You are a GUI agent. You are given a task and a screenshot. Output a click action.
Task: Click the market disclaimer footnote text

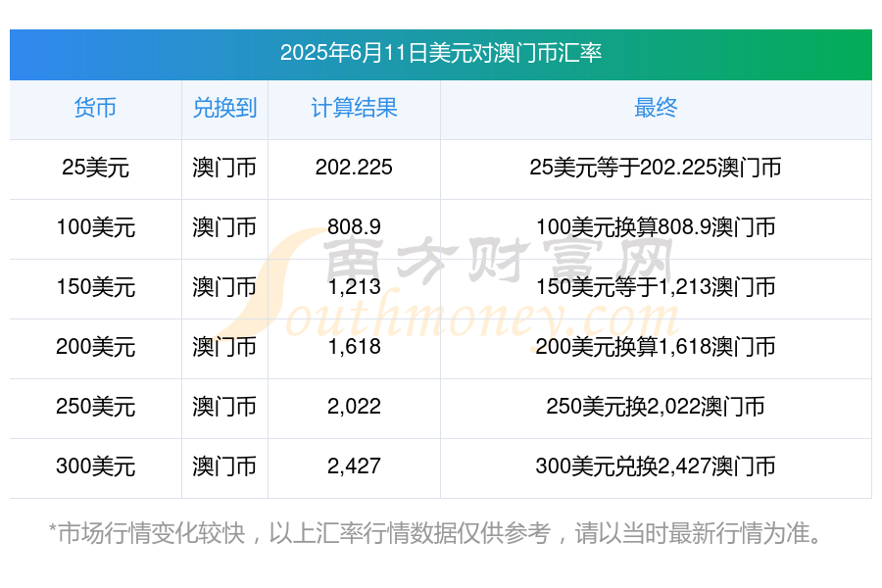(x=436, y=533)
